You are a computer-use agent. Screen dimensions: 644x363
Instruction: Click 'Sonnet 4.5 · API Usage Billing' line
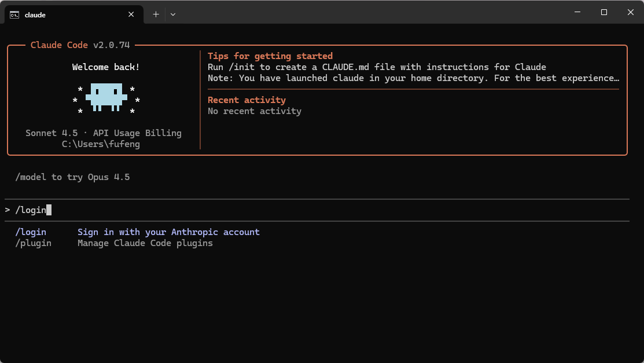[104, 133]
